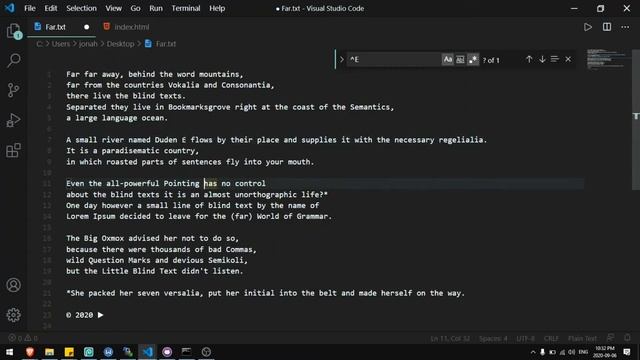Switch to the index.html tab
The height and width of the screenshot is (360, 640).
tap(127, 27)
